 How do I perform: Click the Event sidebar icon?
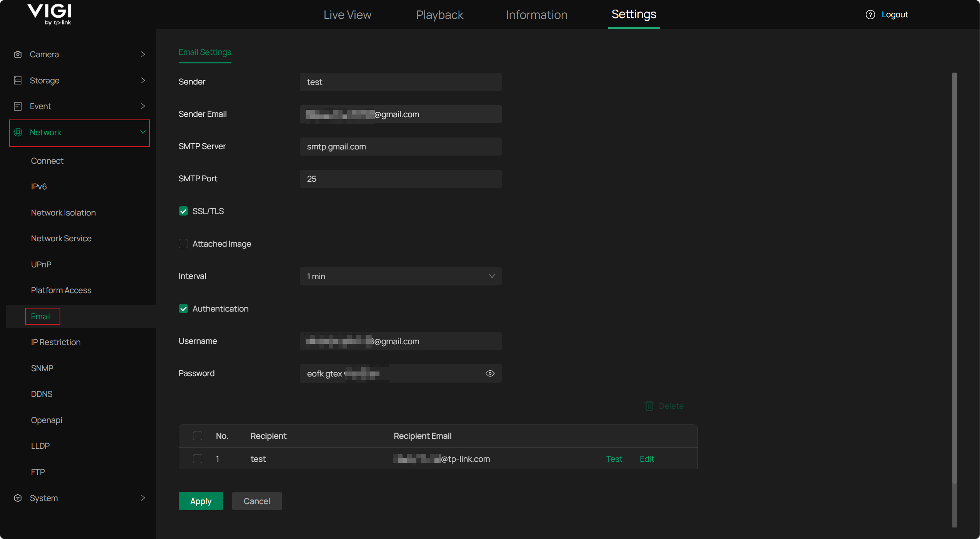[18, 106]
